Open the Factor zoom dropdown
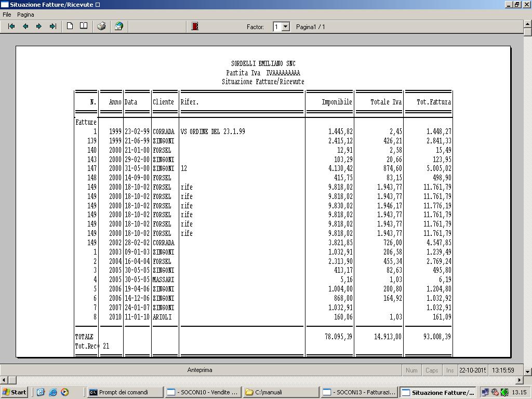532x399 pixels. pos(285,26)
